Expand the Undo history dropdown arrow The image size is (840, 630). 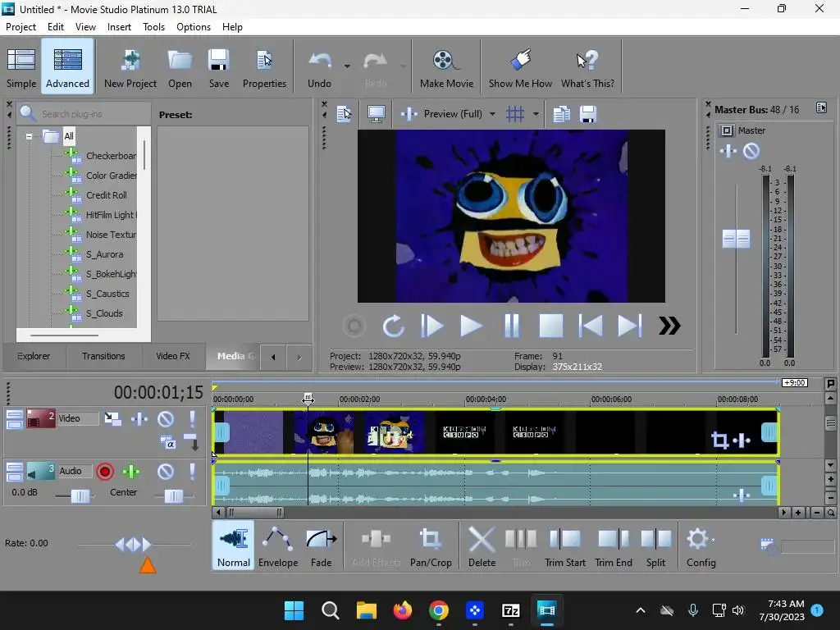[x=347, y=66]
